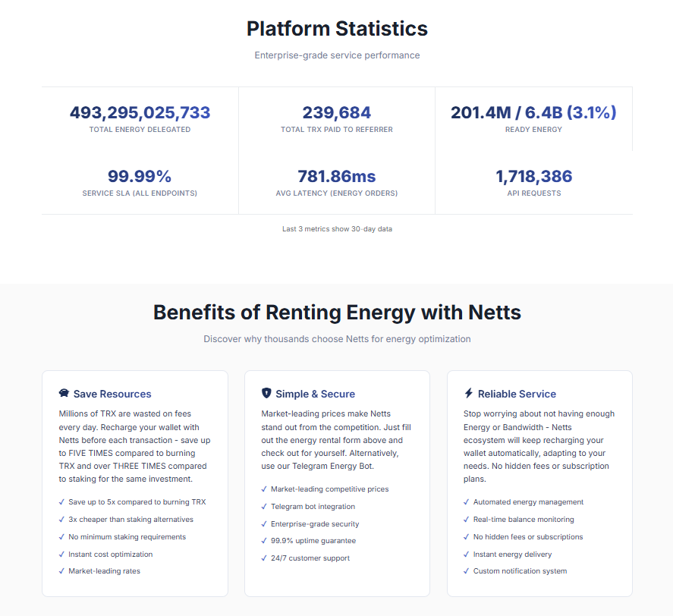The height and width of the screenshot is (616, 673).
Task: Click the Real-time balance monitoring list item
Action: [524, 520]
